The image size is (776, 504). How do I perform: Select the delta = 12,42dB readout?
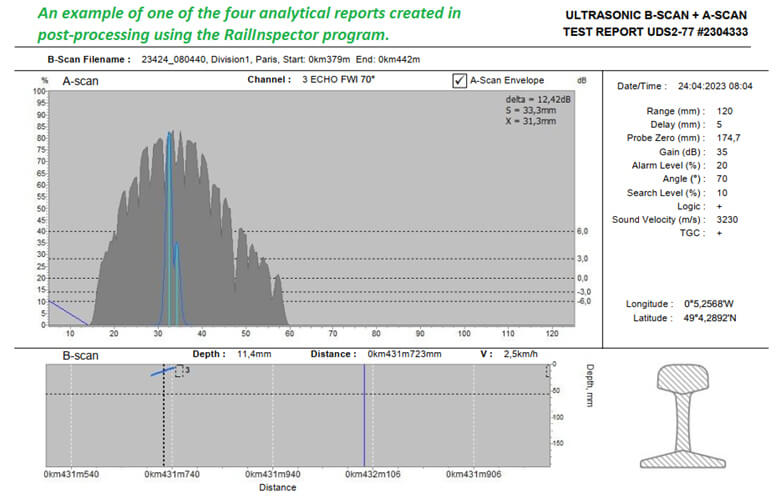tap(538, 100)
